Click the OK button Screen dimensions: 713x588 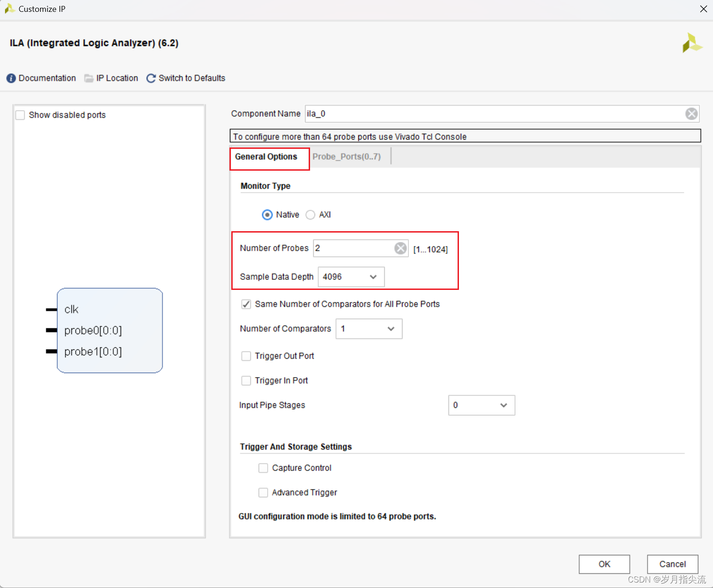click(x=604, y=564)
